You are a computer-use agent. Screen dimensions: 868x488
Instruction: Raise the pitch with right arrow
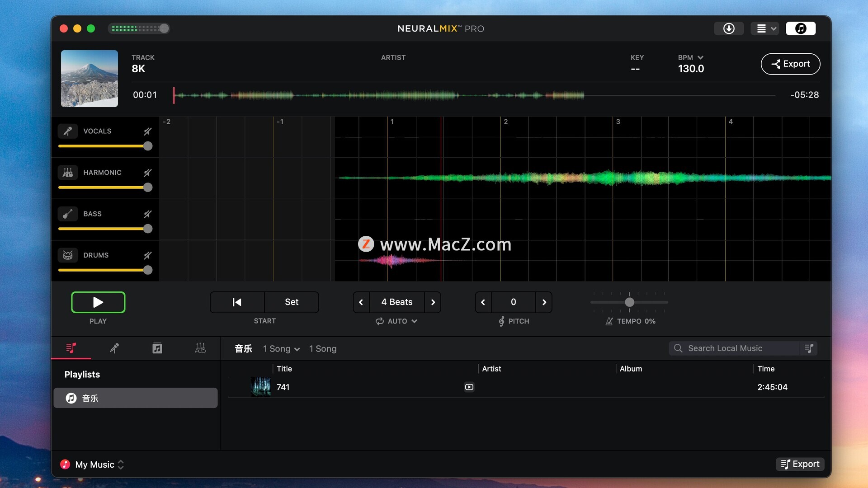point(544,302)
